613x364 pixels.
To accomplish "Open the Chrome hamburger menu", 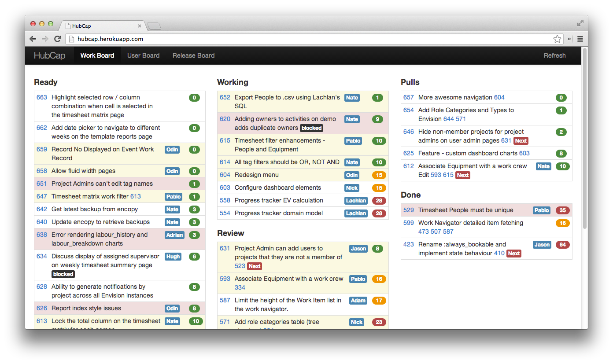I will (580, 39).
